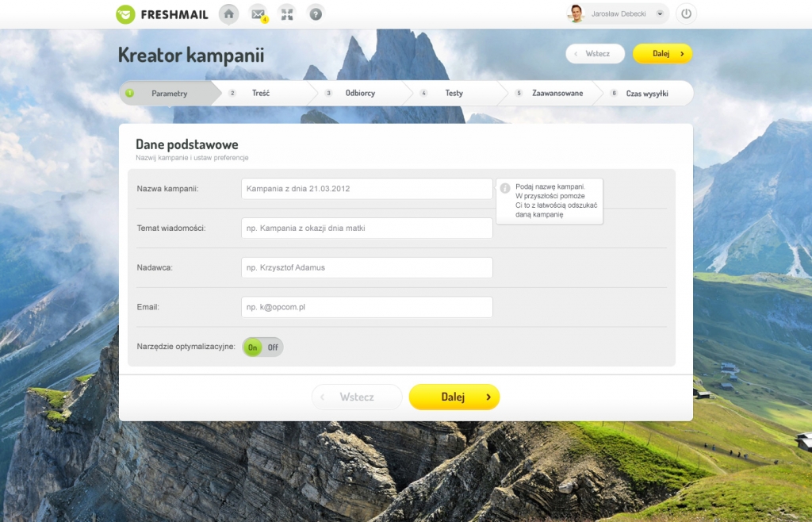Screen dimensions: 812x522
Task: Expand the user account dropdown arrow
Action: [660, 13]
